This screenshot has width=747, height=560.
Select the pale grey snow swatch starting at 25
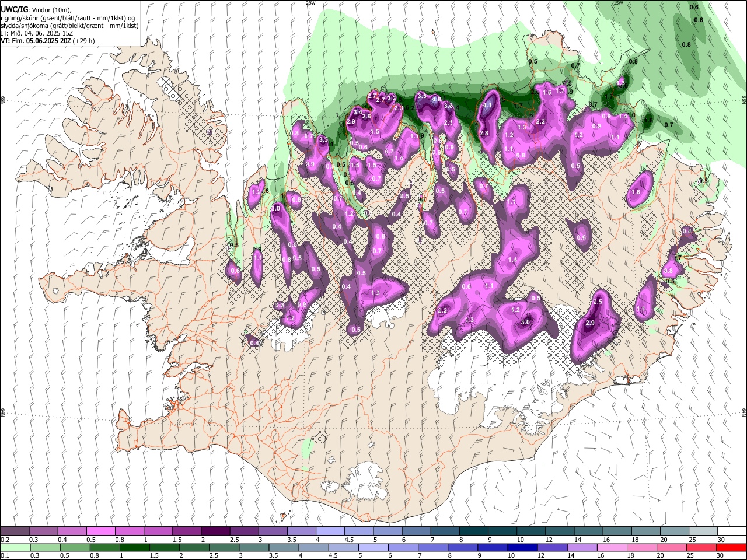[703, 531]
